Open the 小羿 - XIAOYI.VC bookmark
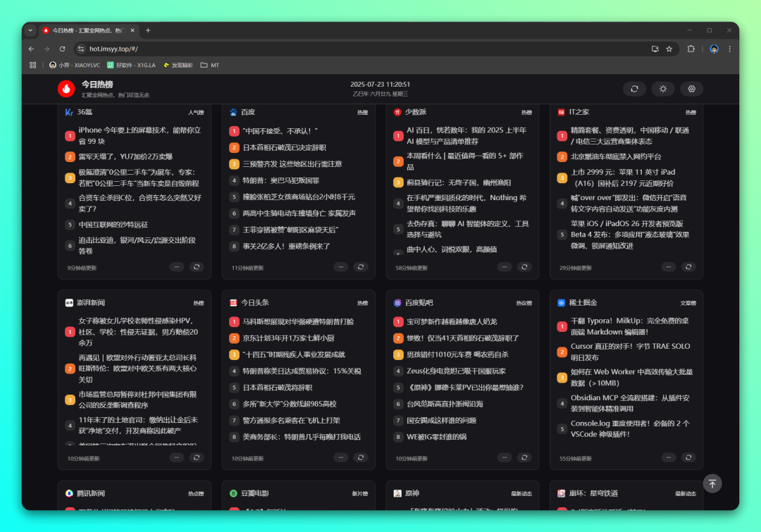Image resolution: width=761 pixels, height=532 pixels. tap(75, 65)
